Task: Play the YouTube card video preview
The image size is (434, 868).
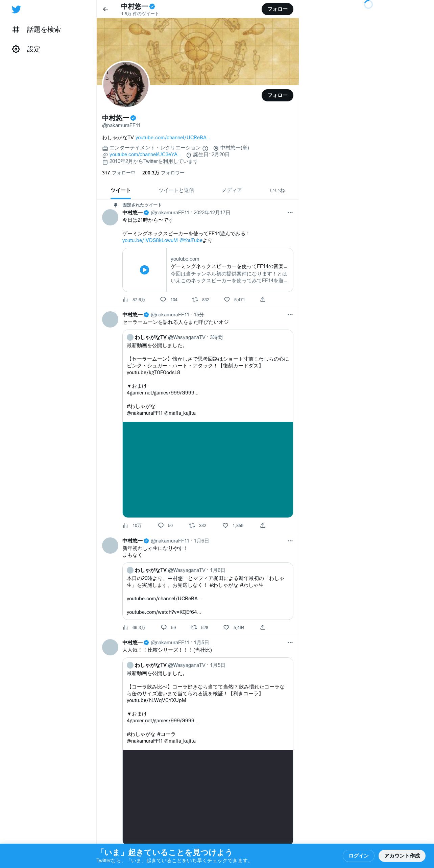Action: pos(144,270)
